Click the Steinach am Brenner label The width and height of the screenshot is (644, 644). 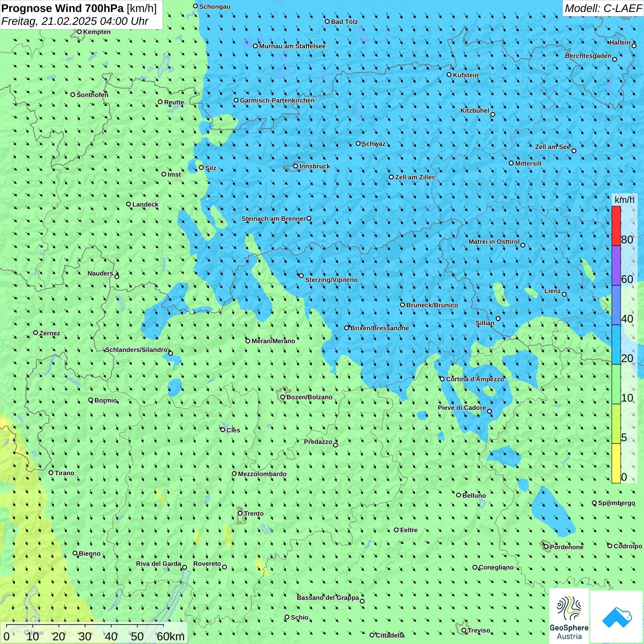pos(273,218)
